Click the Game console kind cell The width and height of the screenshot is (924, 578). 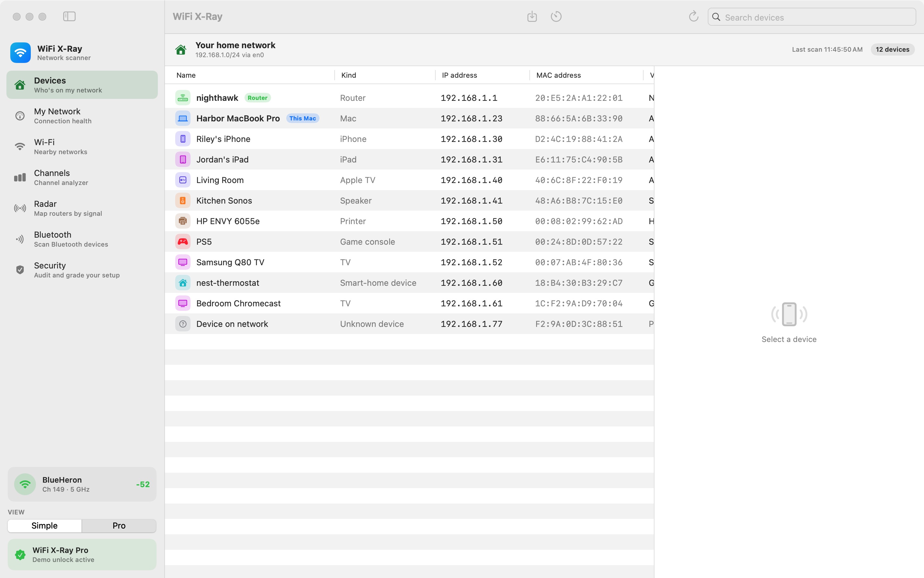[x=367, y=241]
